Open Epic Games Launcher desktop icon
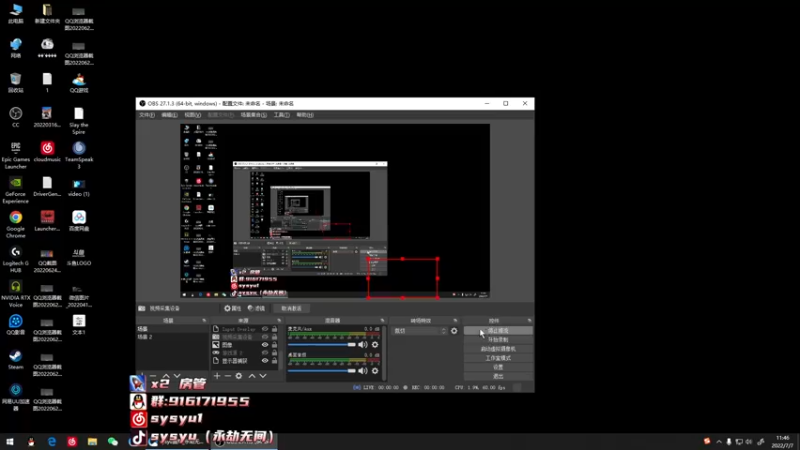 tap(15, 155)
